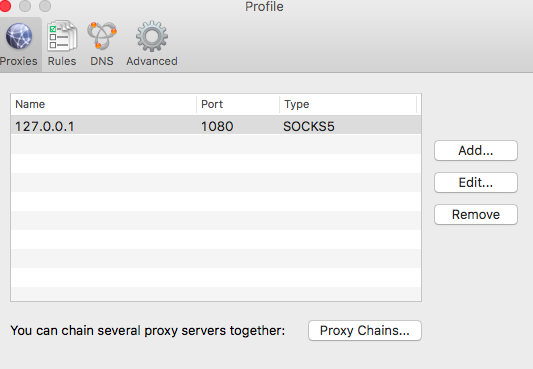
Task: Open the DNS network icon
Action: (x=102, y=36)
